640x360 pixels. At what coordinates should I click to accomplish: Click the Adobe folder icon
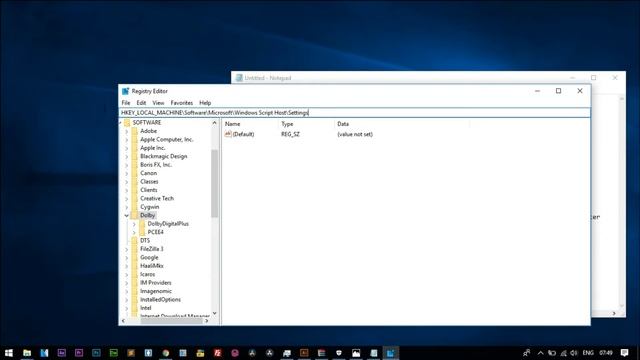(x=135, y=131)
